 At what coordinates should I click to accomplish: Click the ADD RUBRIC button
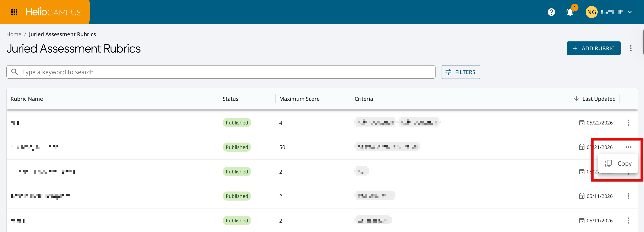[594, 48]
